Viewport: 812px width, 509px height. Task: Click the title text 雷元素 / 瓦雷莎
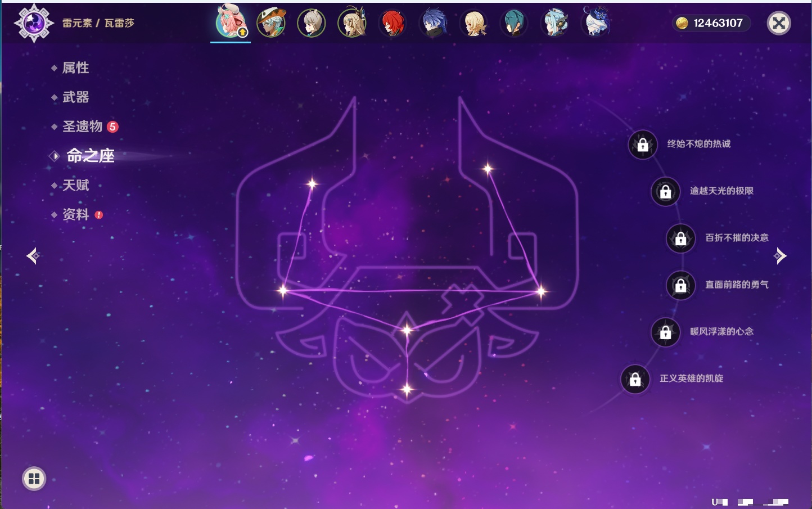98,23
